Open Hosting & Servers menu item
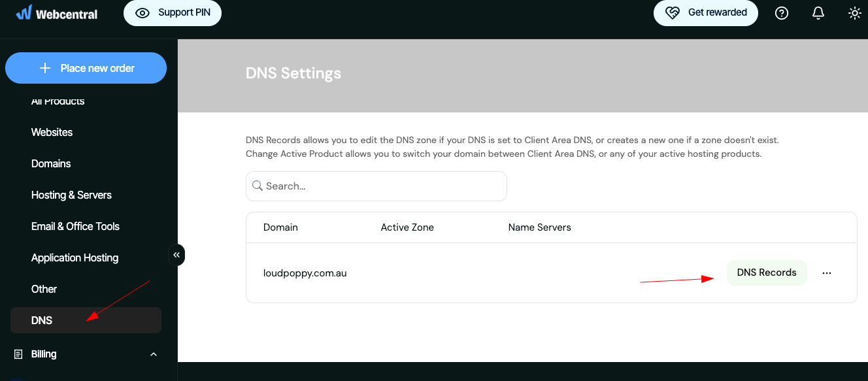 [x=71, y=195]
